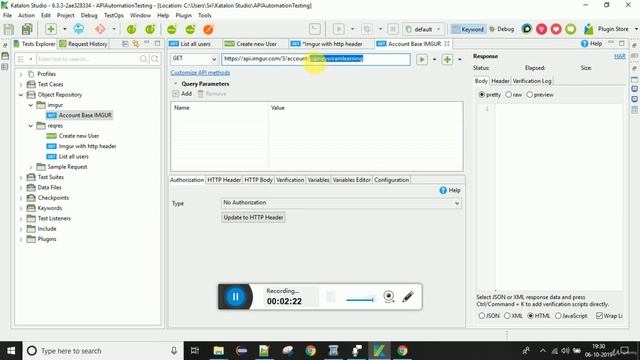This screenshot has width=640, height=360.
Task: Open the default profile dropdown
Action: (423, 29)
